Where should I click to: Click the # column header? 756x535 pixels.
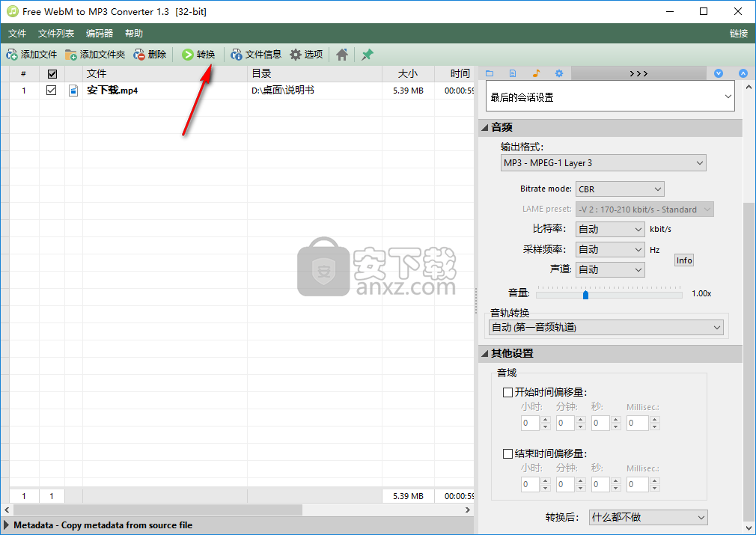(x=24, y=74)
